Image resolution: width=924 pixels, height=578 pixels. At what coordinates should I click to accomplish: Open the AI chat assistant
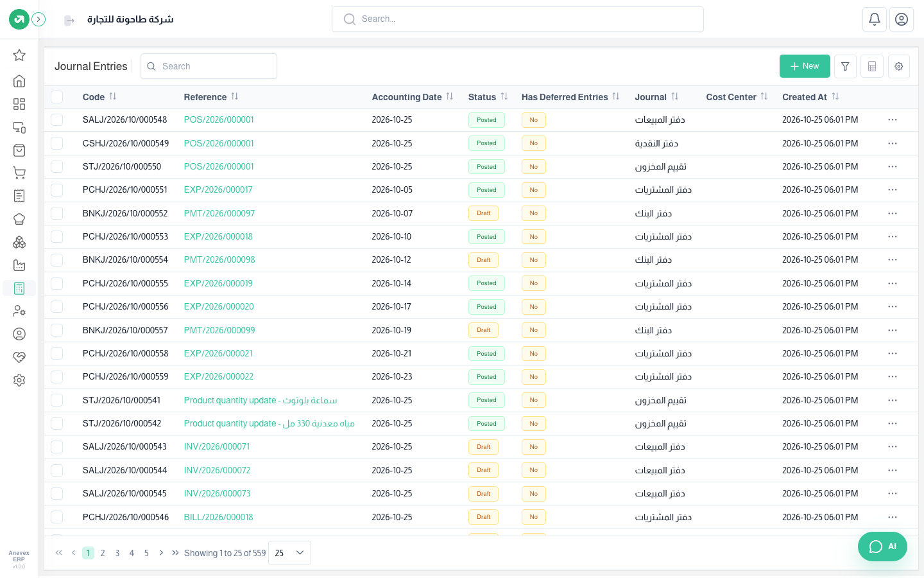coord(882,547)
